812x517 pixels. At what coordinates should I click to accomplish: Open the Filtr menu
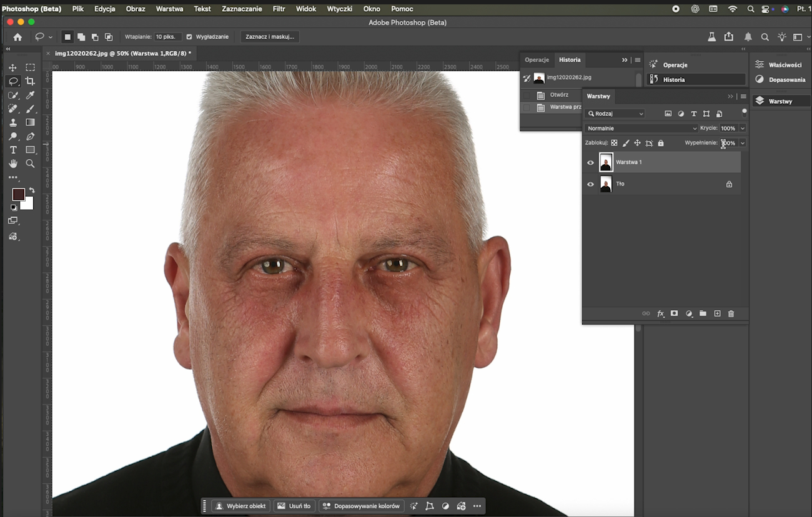(279, 9)
